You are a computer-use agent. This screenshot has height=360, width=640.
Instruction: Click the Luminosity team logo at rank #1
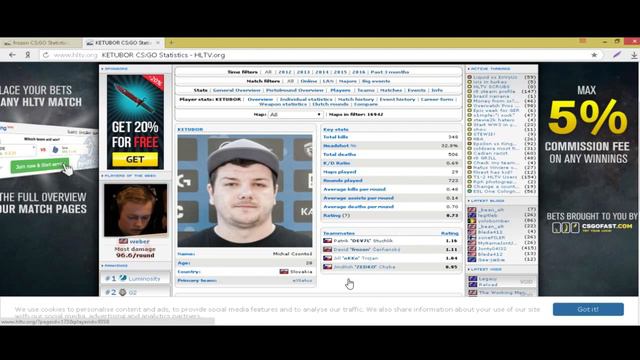coord(123,278)
